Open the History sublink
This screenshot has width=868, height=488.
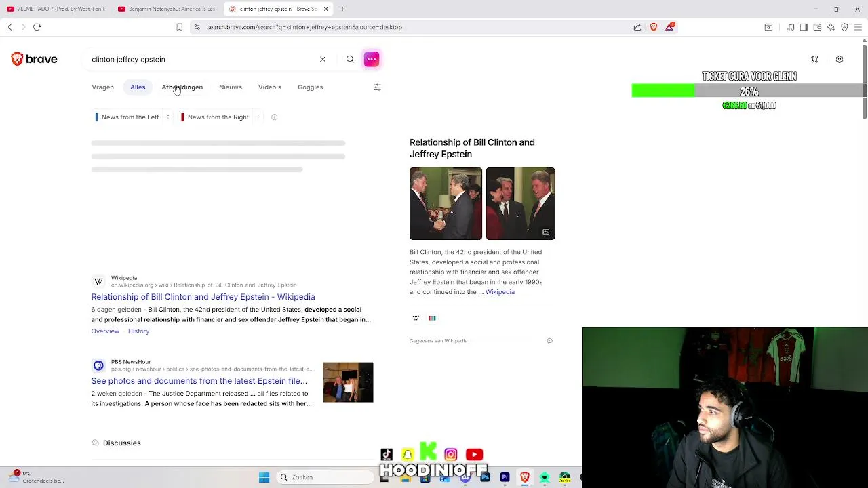click(x=138, y=331)
